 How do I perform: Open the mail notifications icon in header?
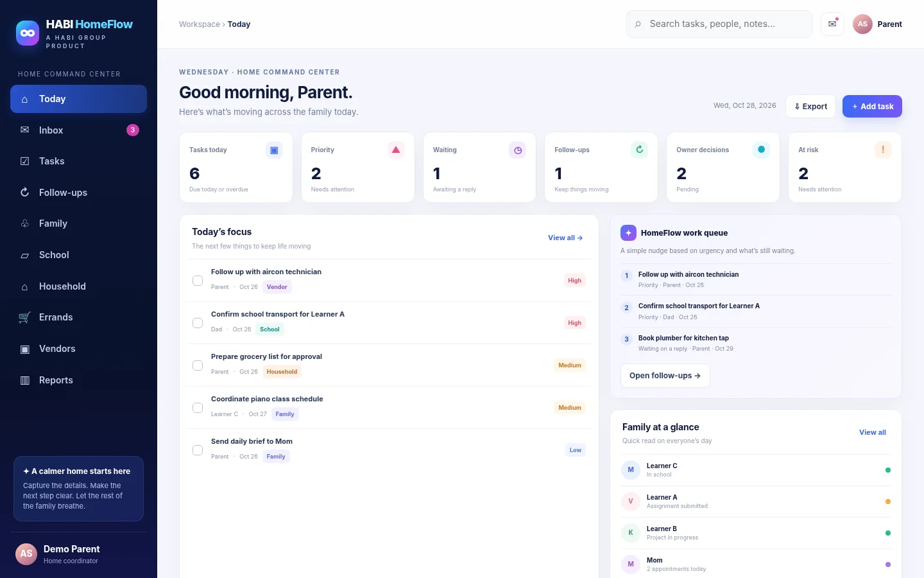(832, 24)
